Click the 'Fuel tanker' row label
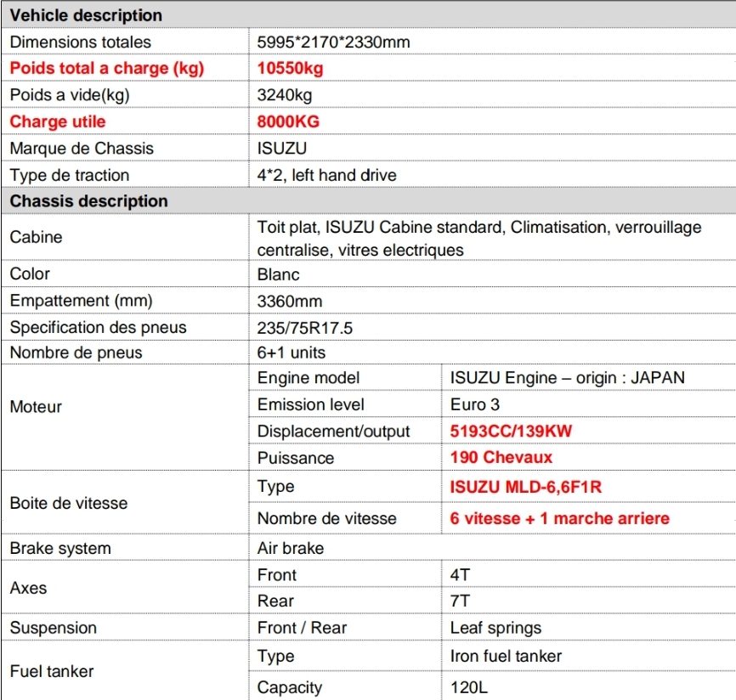736x700 pixels. coord(52,672)
